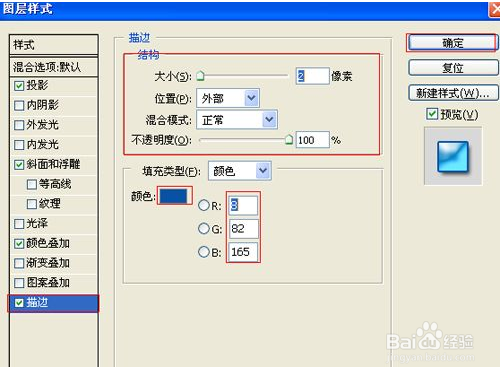The width and height of the screenshot is (504, 376).
Task: Click the 不透明度(O) slider handle
Action: click(x=289, y=140)
